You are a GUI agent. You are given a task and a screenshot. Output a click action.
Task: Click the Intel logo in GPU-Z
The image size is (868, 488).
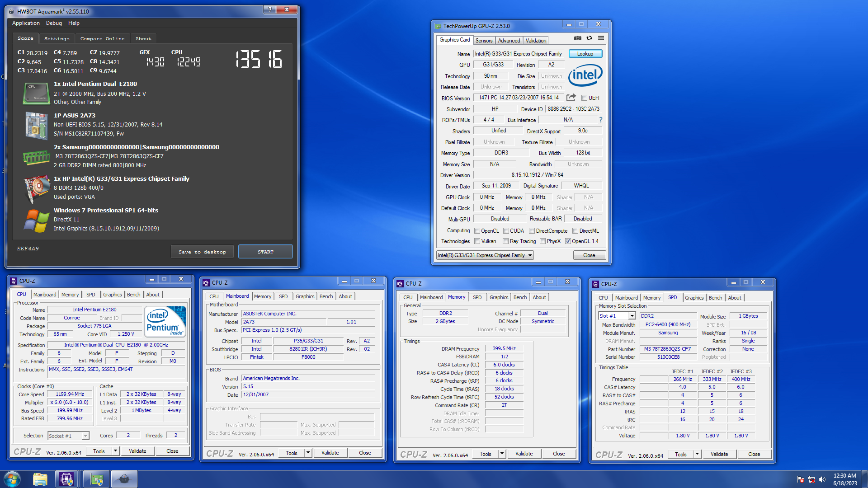[x=585, y=75]
